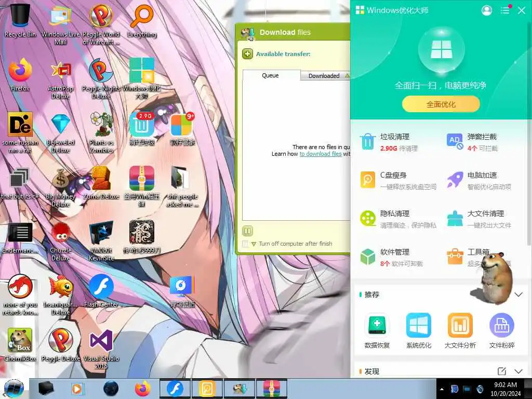
Task: Select Zuma Deluxe desktop icon
Action: tap(101, 183)
